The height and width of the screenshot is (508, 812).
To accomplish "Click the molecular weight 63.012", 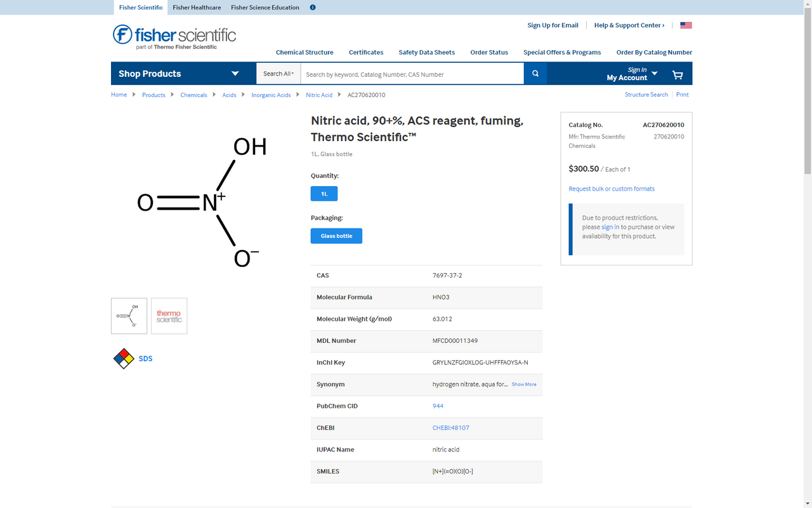I will tap(442, 319).
